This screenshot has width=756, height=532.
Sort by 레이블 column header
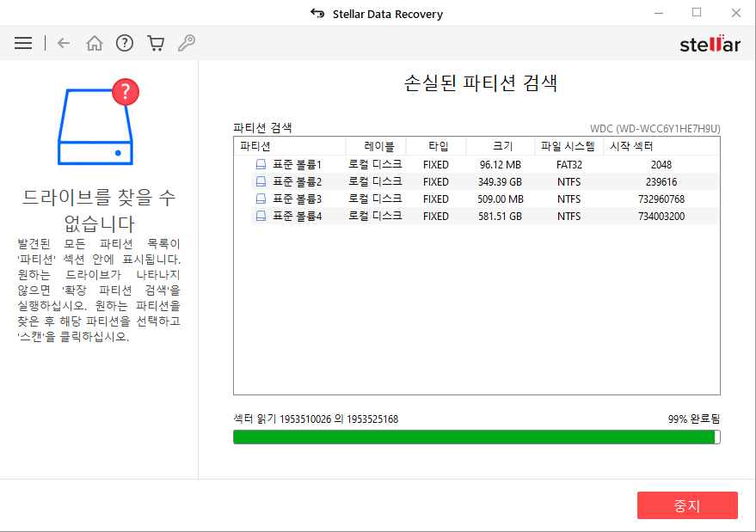pos(377,146)
